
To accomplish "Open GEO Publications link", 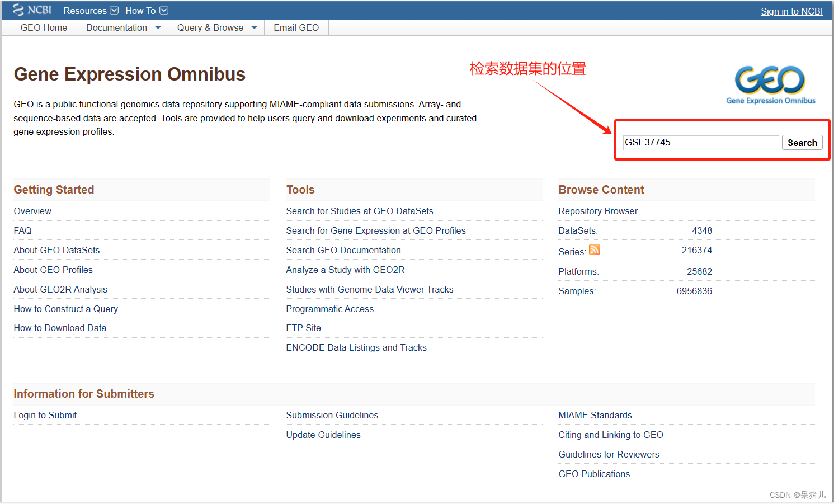I will pyautogui.click(x=594, y=474).
